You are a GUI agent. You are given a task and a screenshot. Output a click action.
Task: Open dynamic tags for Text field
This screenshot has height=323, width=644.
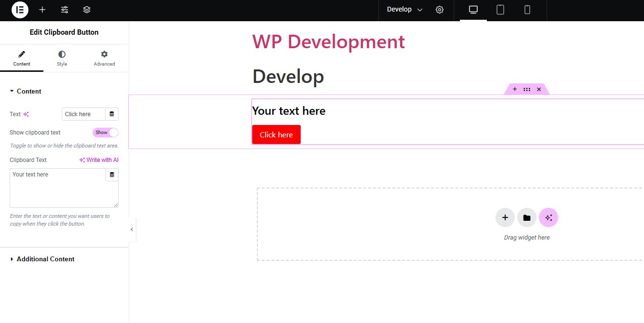(x=112, y=114)
